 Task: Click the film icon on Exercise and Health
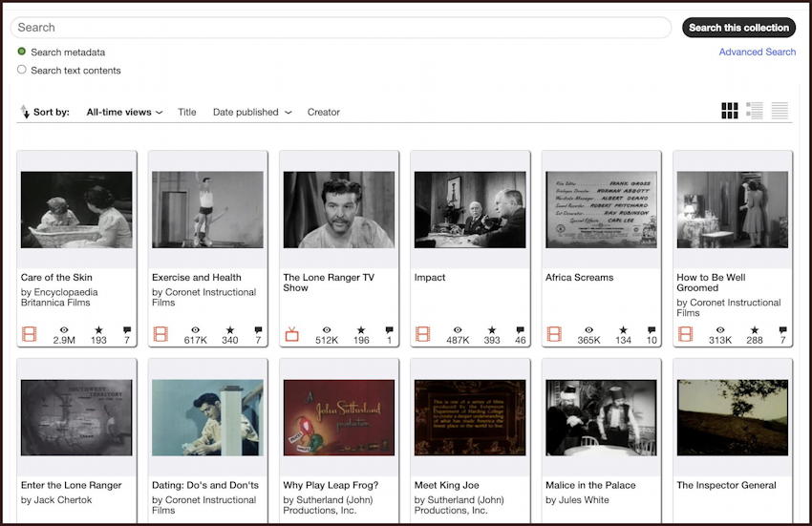(160, 334)
